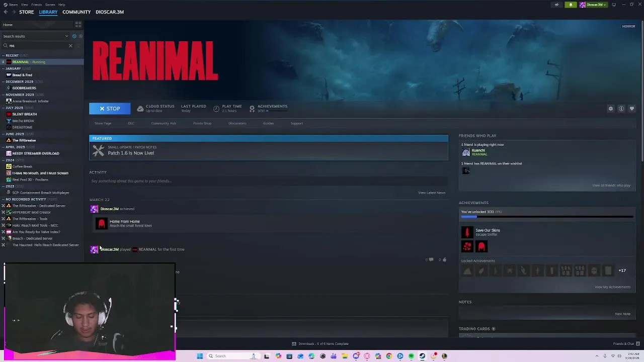Screen dimensions: 644x362
Task: Click the achievements progress bar
Action: [x=547, y=217]
